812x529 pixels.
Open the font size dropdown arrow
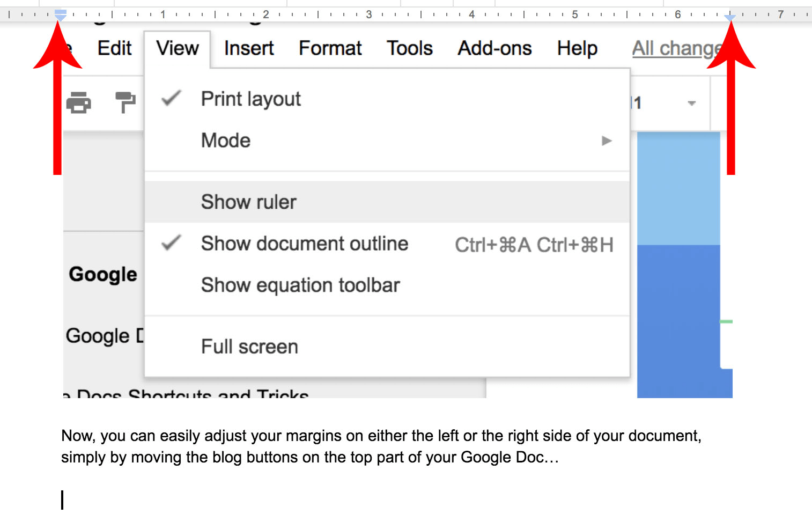tap(691, 103)
